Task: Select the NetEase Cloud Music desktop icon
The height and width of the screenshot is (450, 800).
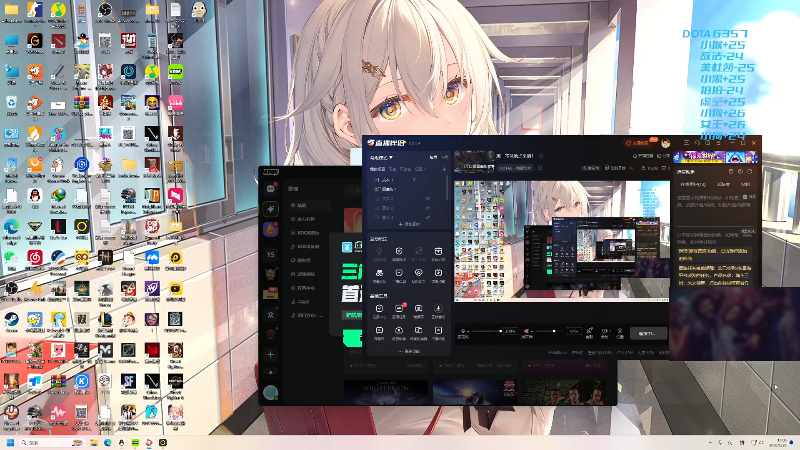Action: coord(35,259)
